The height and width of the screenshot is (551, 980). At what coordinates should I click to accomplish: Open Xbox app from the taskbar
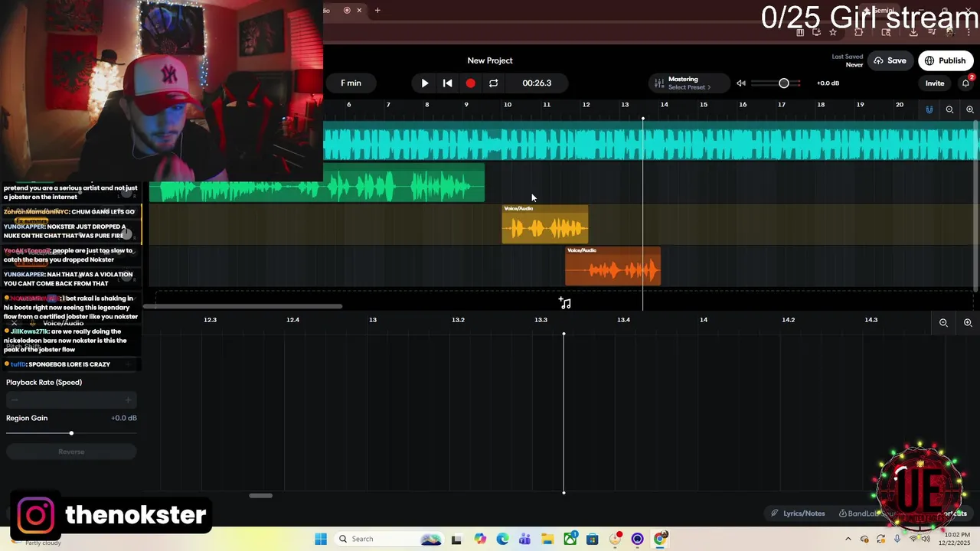570,539
